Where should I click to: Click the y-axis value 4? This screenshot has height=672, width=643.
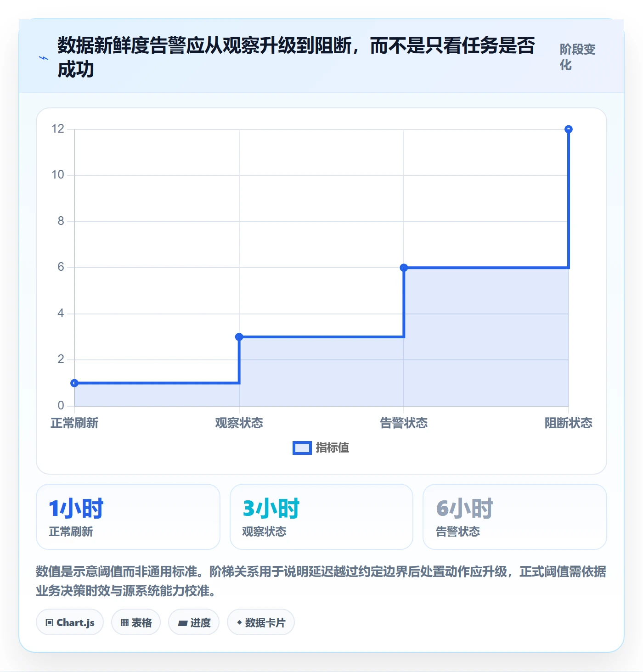(x=61, y=314)
